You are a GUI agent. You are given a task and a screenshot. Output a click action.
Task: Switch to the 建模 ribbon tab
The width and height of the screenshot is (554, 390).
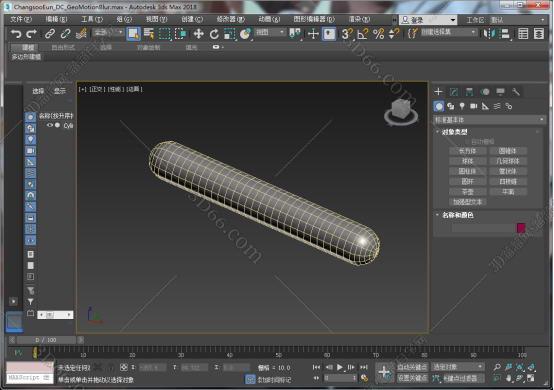[28, 47]
